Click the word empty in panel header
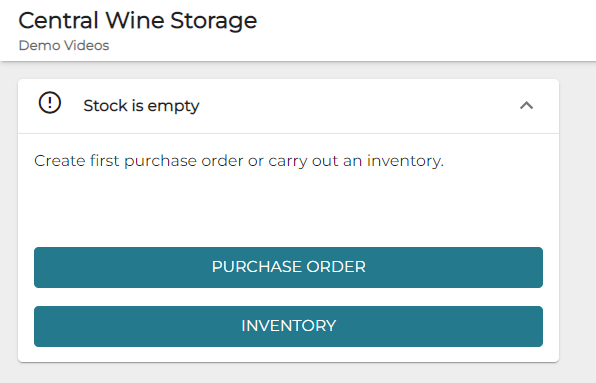This screenshot has height=383, width=596. [x=173, y=106]
